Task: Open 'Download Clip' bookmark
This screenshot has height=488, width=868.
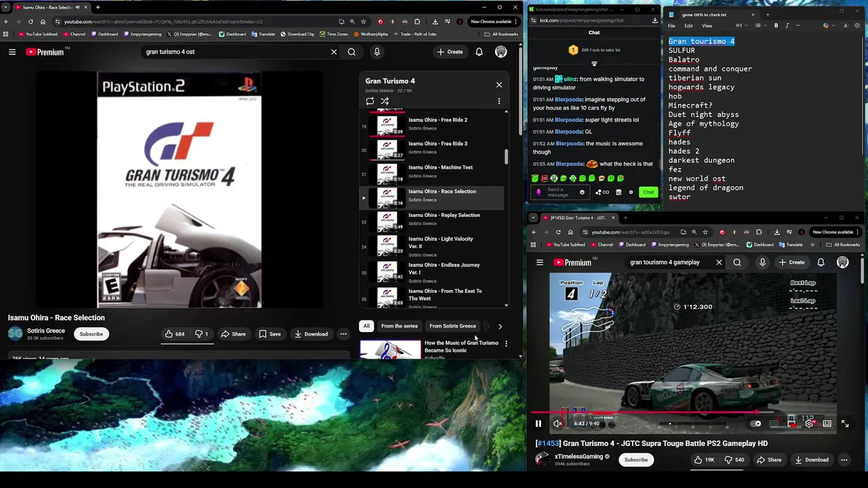Action: [296, 34]
